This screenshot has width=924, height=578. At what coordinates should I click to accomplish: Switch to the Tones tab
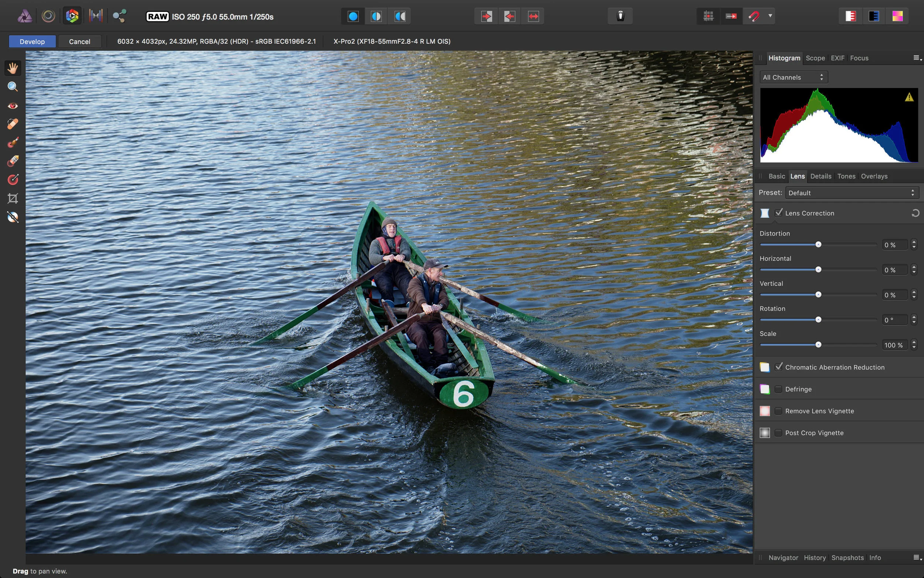tap(846, 176)
